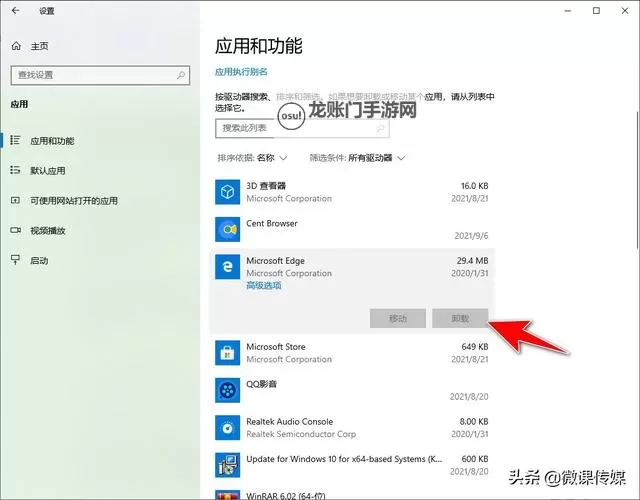Click the 移动 button under Edge
The image size is (640, 500).
pos(398,318)
